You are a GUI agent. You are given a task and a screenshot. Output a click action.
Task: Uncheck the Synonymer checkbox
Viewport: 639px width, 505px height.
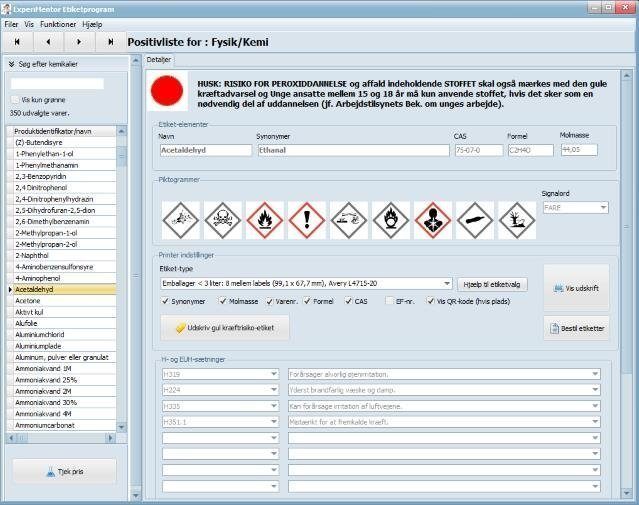tap(164, 300)
